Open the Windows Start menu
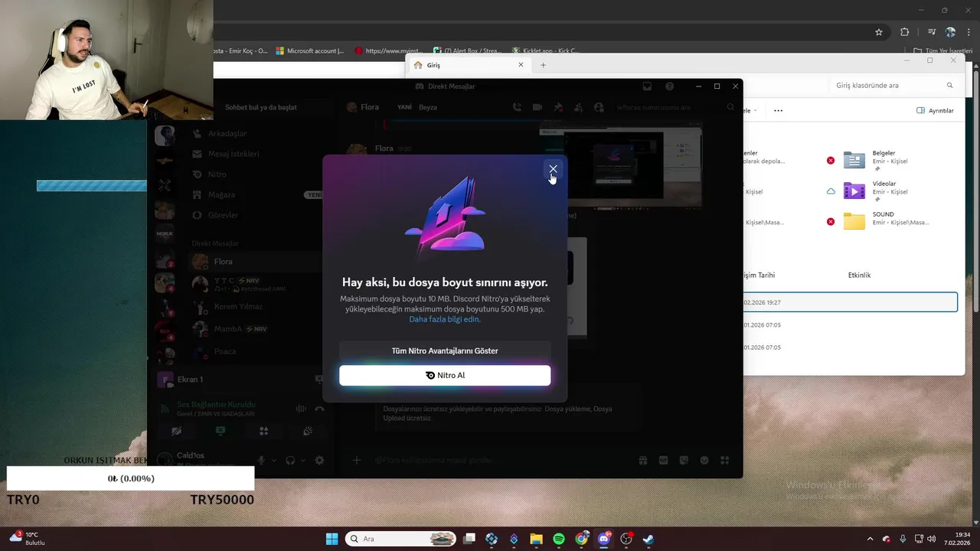The width and height of the screenshot is (980, 551). pyautogui.click(x=332, y=539)
